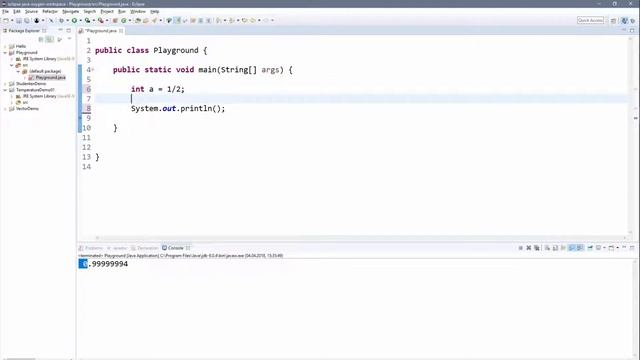Click Remove Launch X icon in Console
This screenshot has width=640, height=360.
529,248
